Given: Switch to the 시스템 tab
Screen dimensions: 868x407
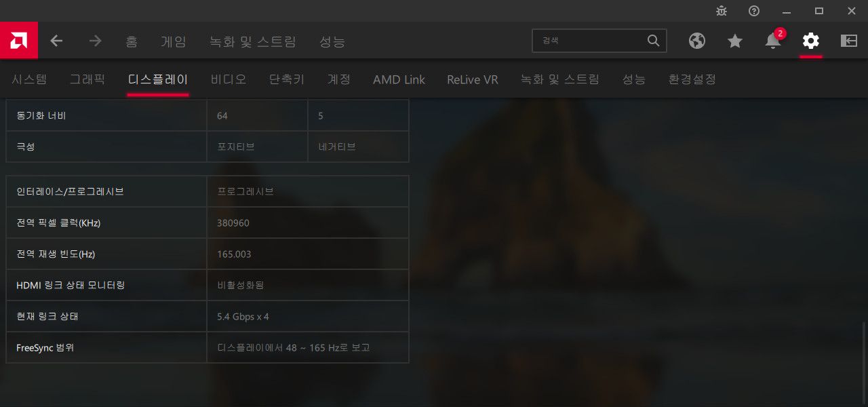Looking at the screenshot, I should (x=29, y=79).
